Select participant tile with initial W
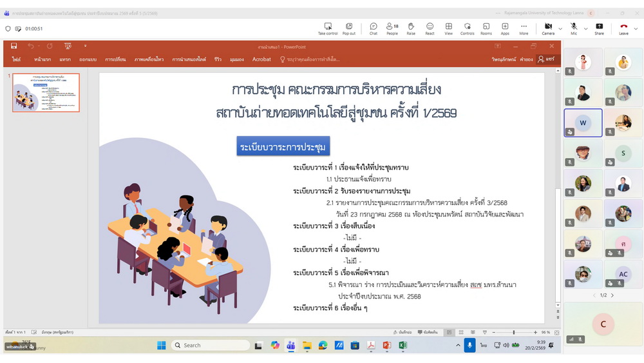 (583, 123)
